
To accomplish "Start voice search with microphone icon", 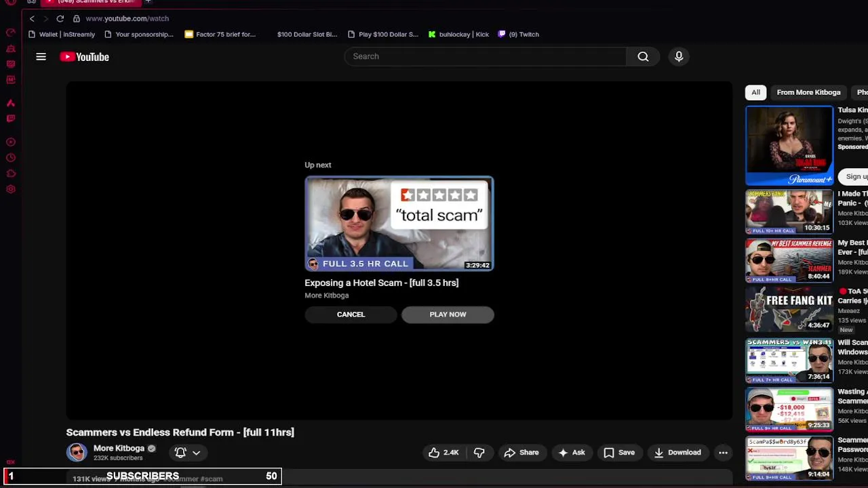I will pyautogui.click(x=679, y=56).
